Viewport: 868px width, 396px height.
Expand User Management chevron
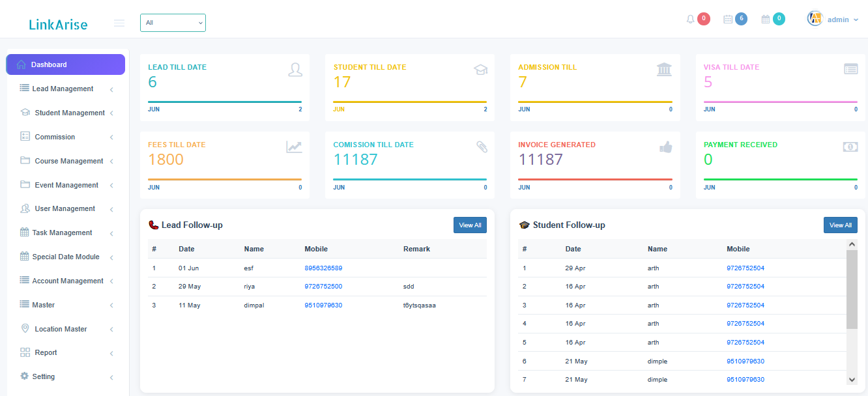[111, 209]
